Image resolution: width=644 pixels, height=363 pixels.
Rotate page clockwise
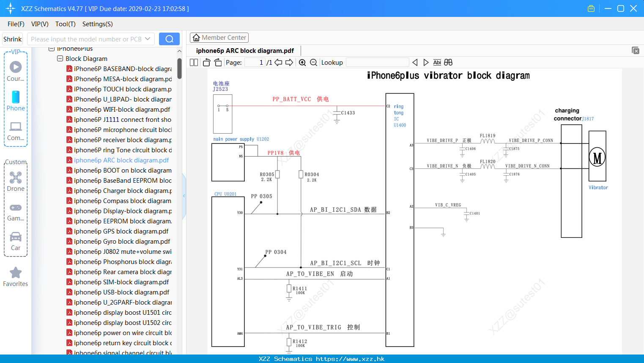pyautogui.click(x=218, y=62)
